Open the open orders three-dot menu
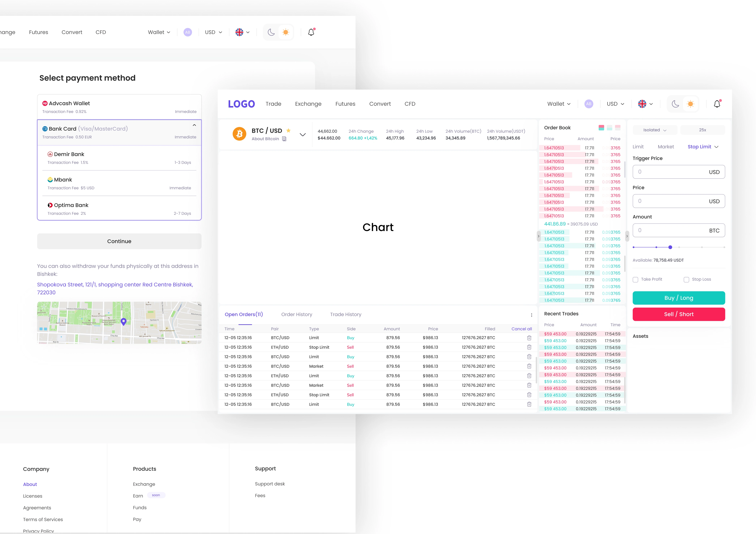 (x=531, y=315)
